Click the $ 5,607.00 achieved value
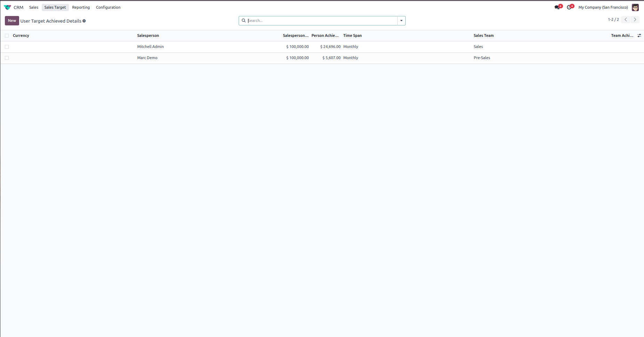The width and height of the screenshot is (644, 337). click(331, 58)
